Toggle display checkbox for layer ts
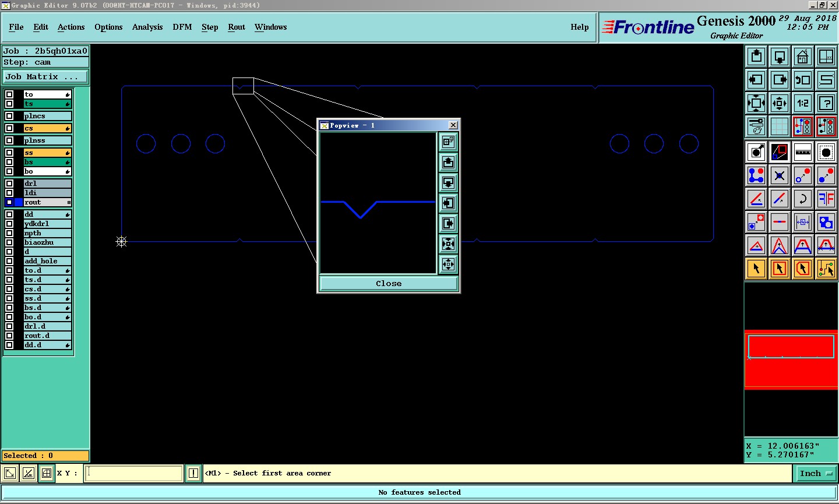Viewport: 839px width, 504px height. coord(9,104)
